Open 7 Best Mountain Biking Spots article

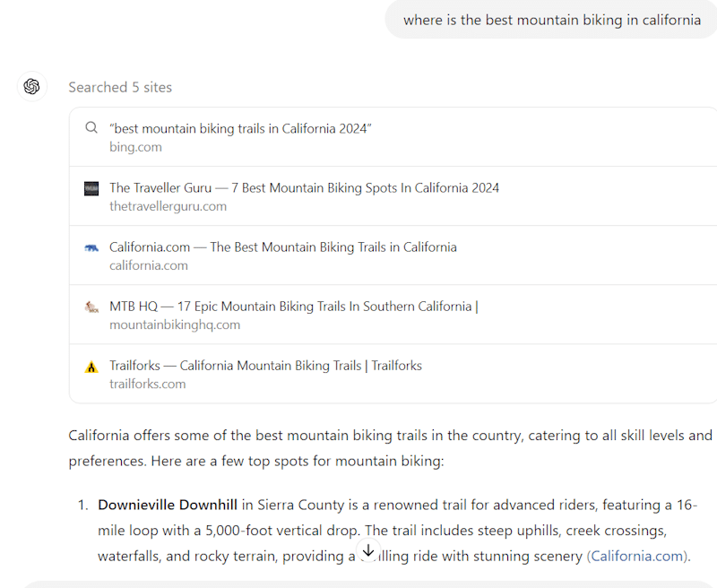(393, 196)
